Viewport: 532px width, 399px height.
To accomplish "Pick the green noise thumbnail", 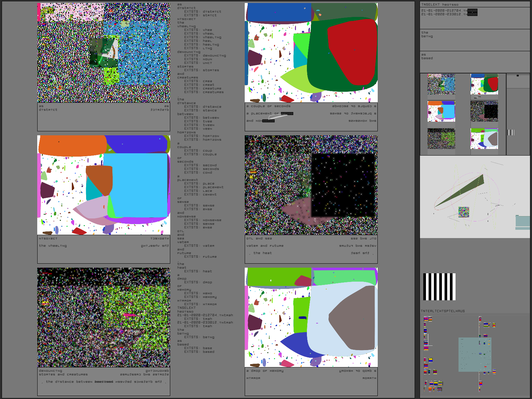I will coord(441,139).
